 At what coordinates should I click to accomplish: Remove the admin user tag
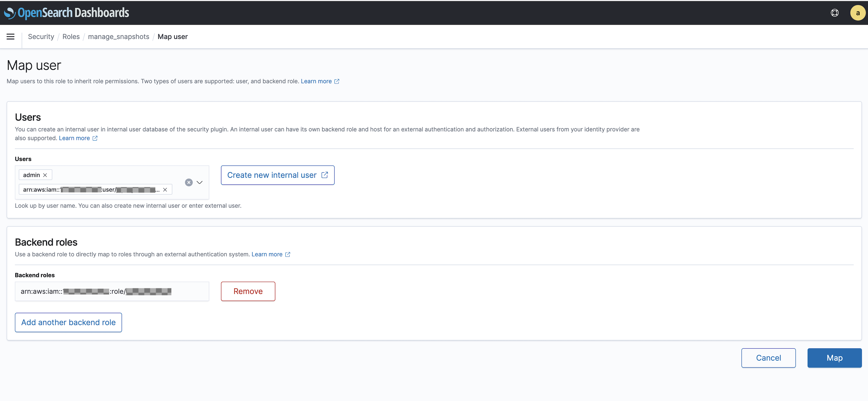coord(45,175)
